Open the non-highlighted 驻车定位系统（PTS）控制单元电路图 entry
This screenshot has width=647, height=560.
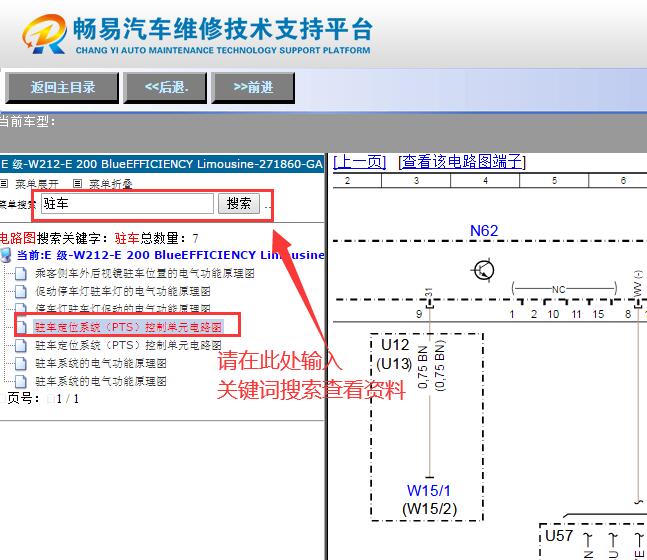coord(128,345)
